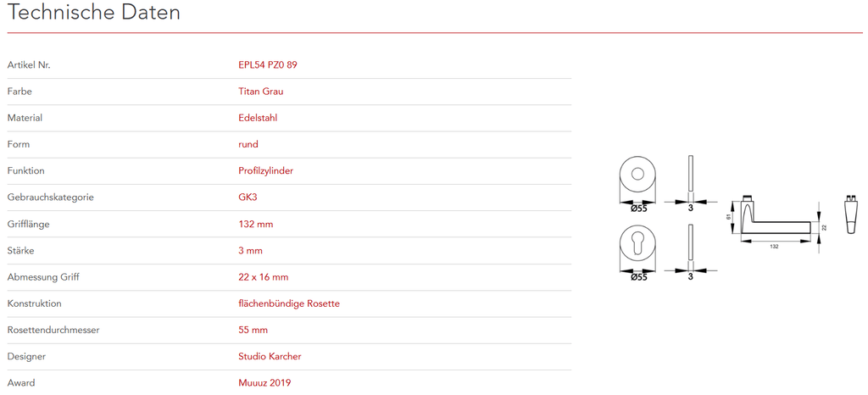The width and height of the screenshot is (868, 395).
Task: Click the 132 dimension under the handle drawing
Action: pyautogui.click(x=774, y=246)
